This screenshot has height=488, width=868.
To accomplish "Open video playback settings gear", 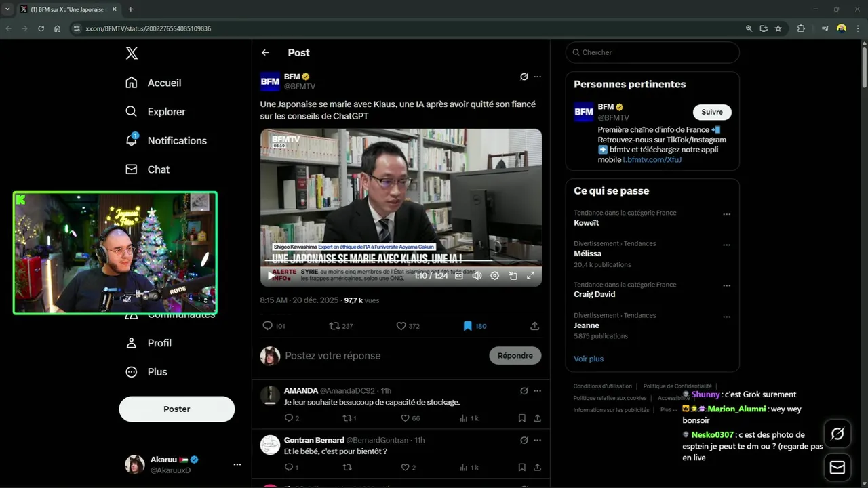I will tap(495, 276).
